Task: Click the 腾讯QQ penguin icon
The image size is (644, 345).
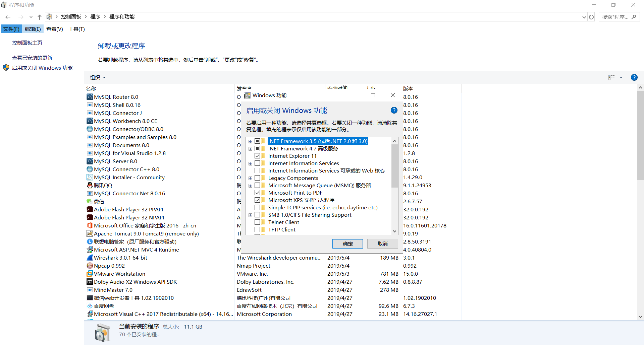Action: [90, 185]
